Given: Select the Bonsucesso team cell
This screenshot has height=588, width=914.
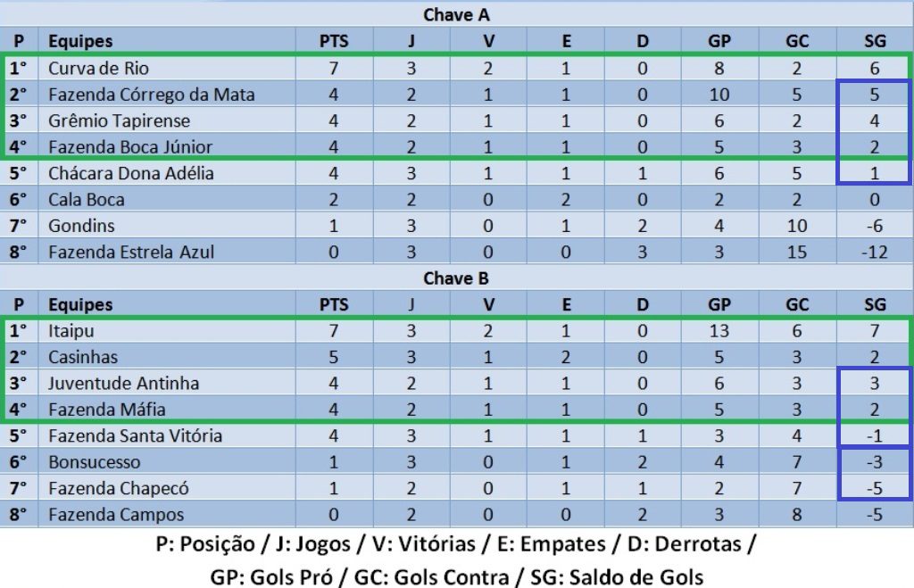Looking at the screenshot, I should pyautogui.click(x=94, y=462).
